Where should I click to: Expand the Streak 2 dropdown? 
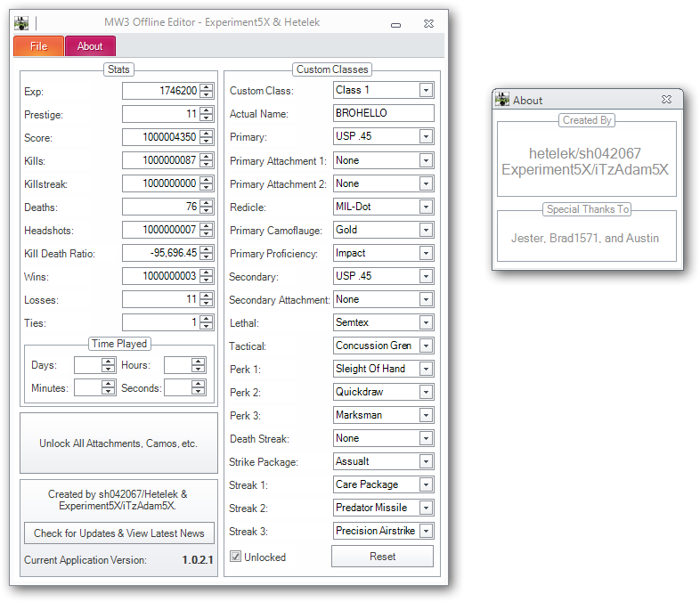(426, 508)
